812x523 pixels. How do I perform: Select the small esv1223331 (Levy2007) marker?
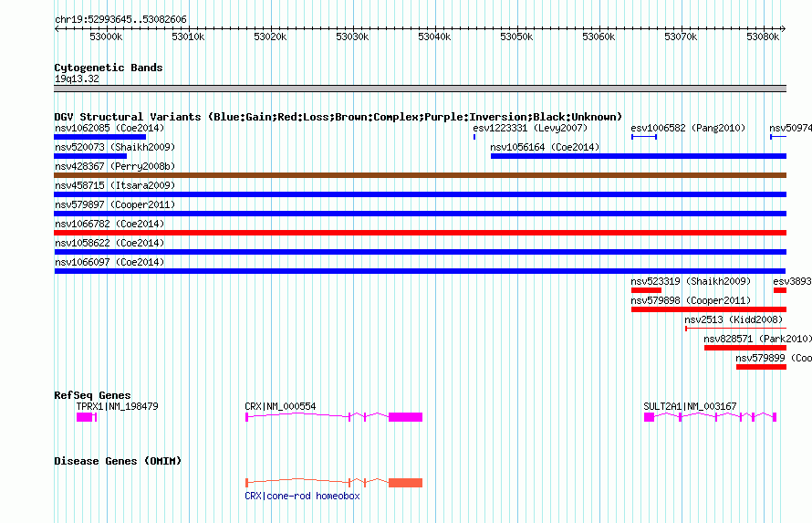[x=474, y=137]
